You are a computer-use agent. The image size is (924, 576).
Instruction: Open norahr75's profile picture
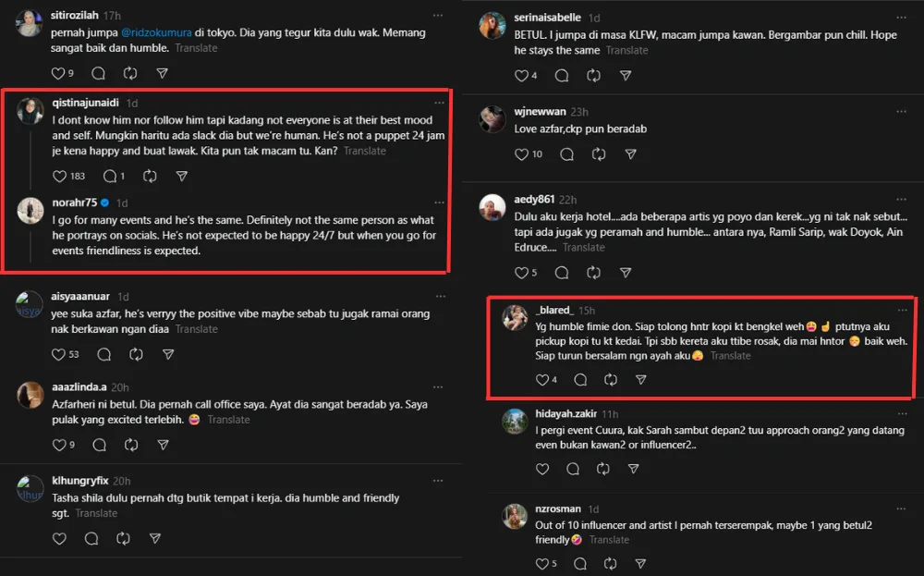tap(31, 211)
